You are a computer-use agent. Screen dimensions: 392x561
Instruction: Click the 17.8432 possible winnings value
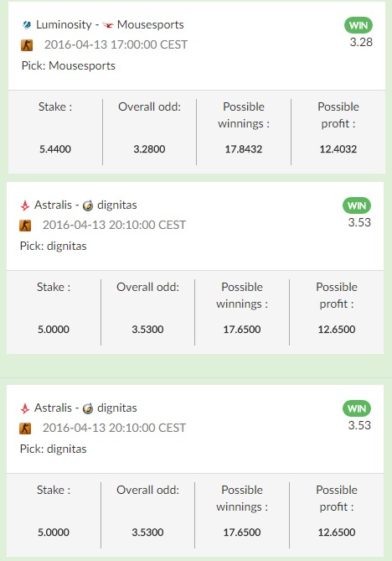244,149
